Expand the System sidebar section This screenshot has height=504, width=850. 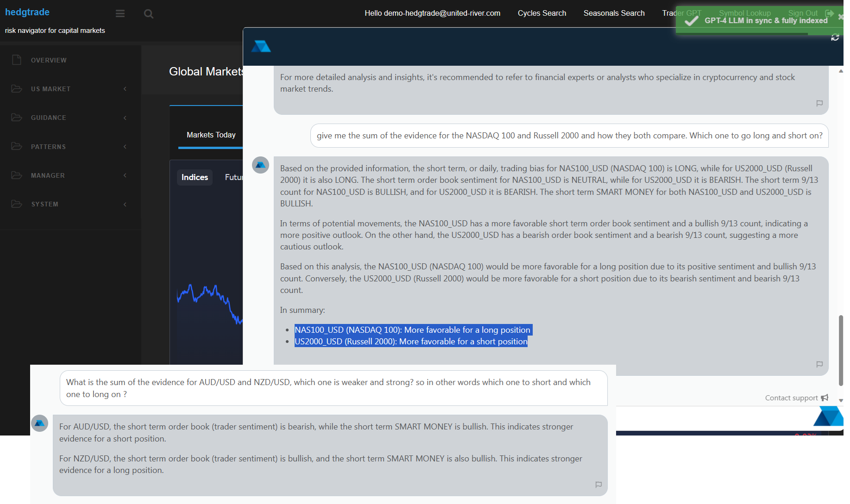tap(69, 204)
